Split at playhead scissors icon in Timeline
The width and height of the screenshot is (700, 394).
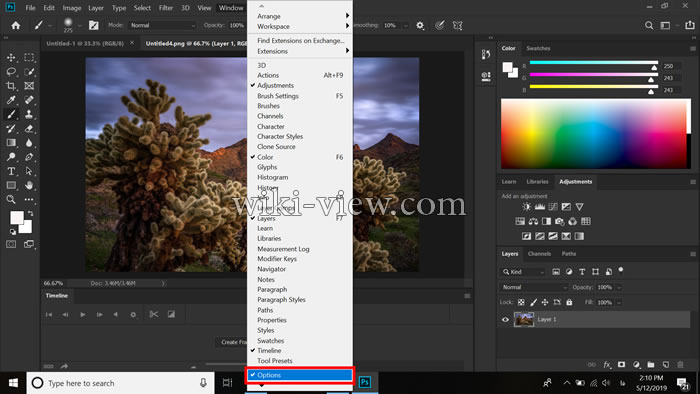(x=154, y=314)
